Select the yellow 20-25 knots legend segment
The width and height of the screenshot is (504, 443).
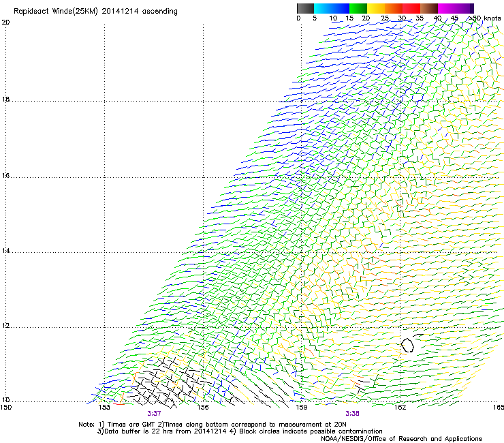click(376, 8)
